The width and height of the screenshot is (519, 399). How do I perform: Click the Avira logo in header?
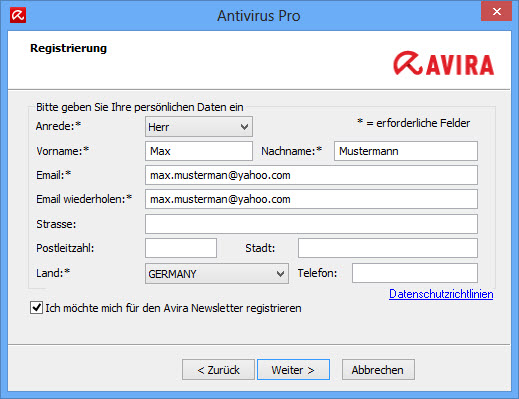[443, 63]
